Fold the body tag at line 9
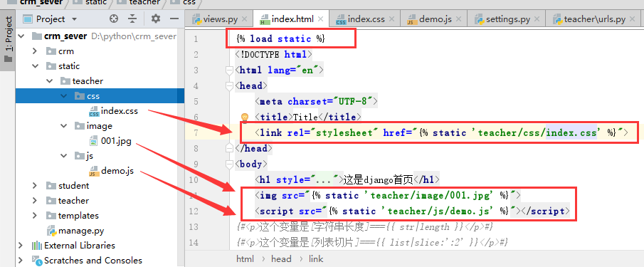 point(230,164)
